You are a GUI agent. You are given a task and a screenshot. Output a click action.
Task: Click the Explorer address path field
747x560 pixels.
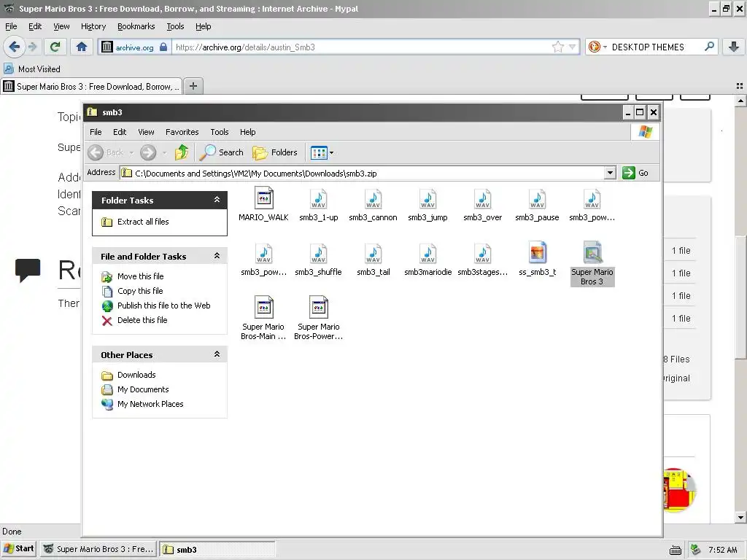(362, 173)
